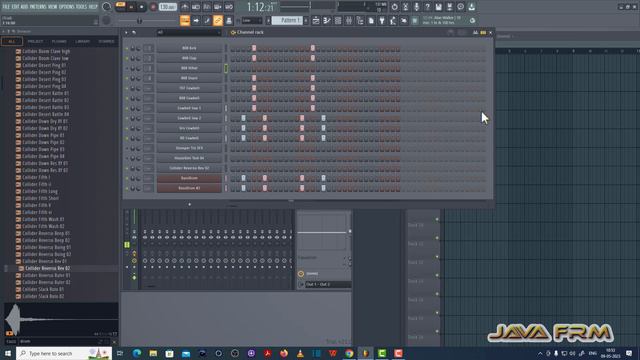Open the Pattern 1 selector

click(287, 20)
